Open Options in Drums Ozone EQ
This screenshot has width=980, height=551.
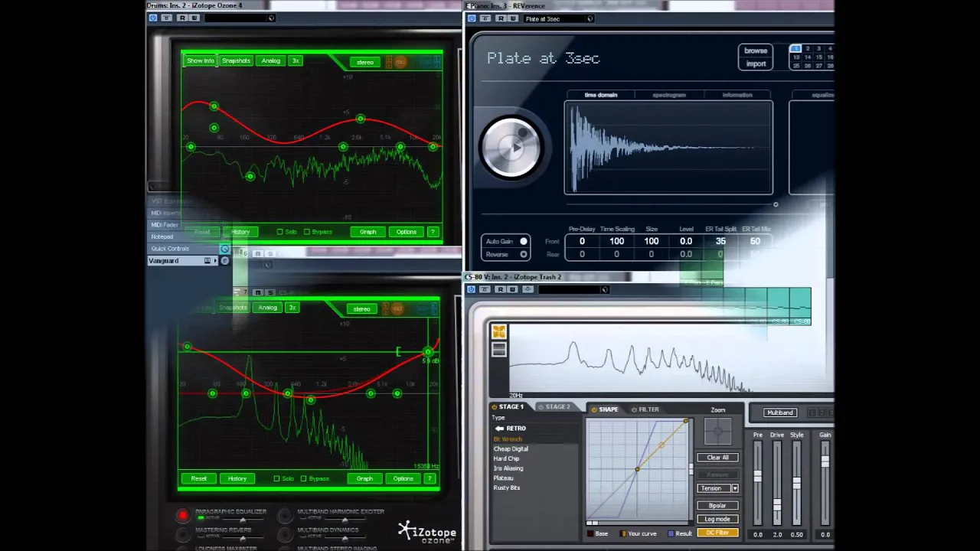(x=407, y=232)
